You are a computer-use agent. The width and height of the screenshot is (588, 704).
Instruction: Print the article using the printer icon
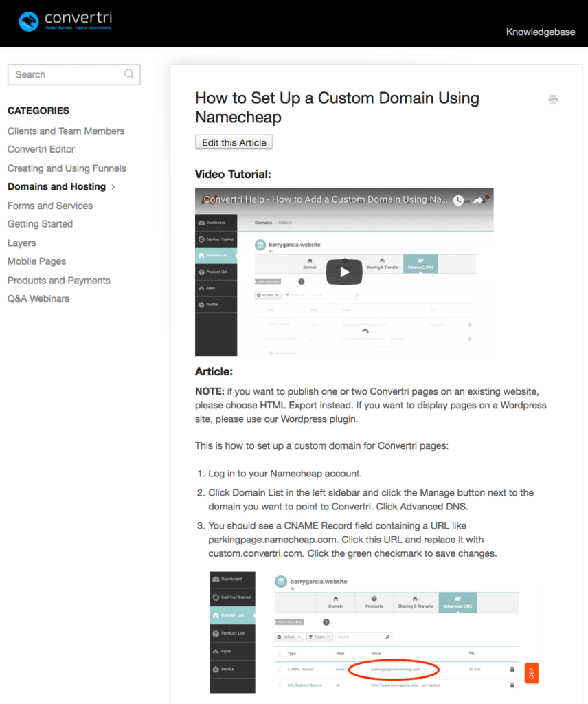(x=554, y=99)
